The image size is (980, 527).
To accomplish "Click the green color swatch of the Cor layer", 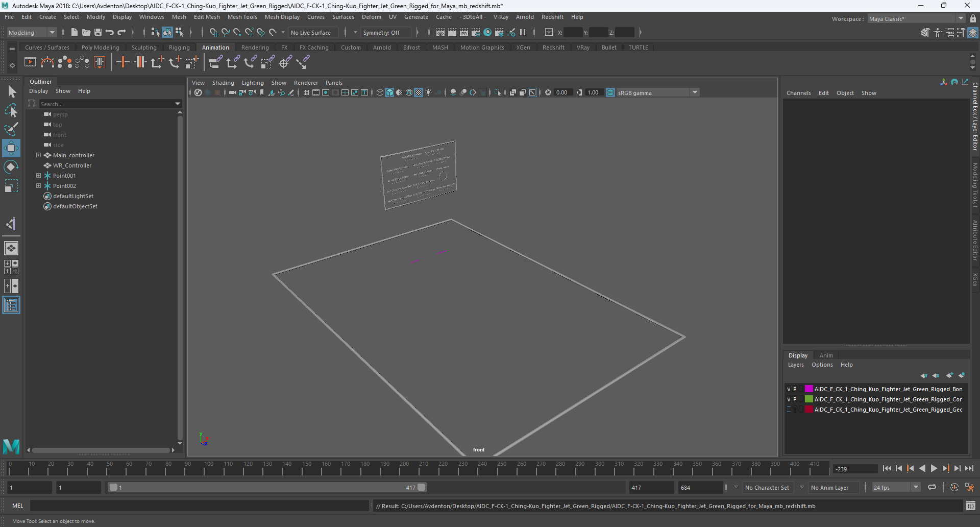I will 809,399.
